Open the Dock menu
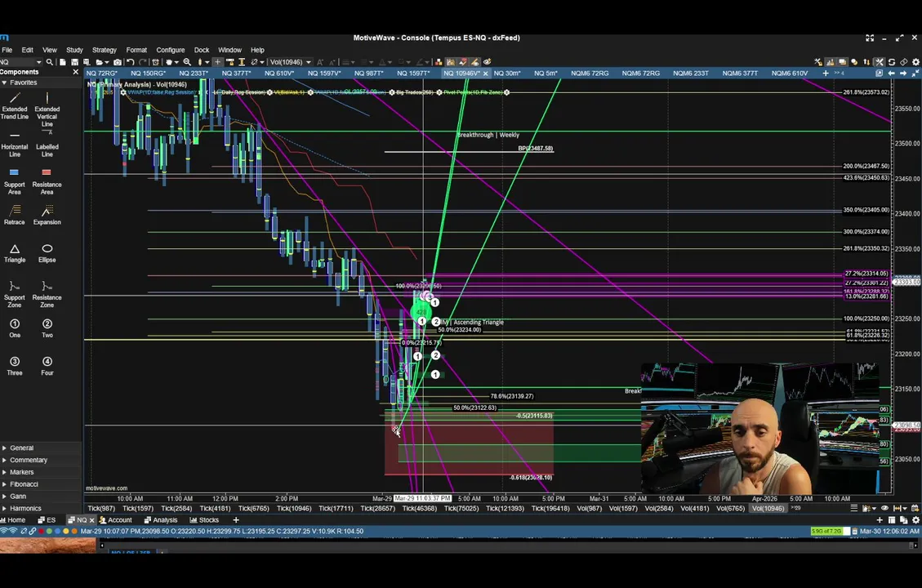 coord(202,50)
